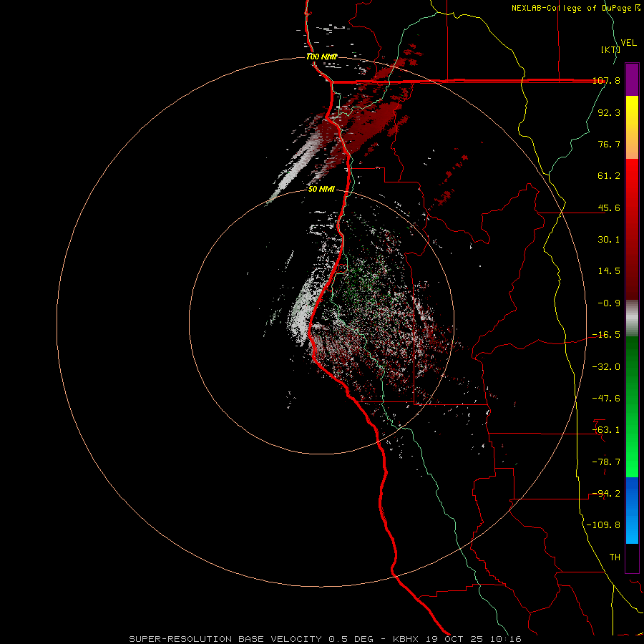Click the -0.9 velocity scale value

click(x=609, y=303)
